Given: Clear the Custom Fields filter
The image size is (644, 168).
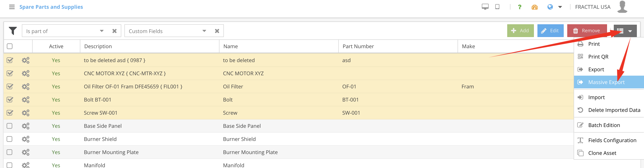Looking at the screenshot, I should coord(217,31).
